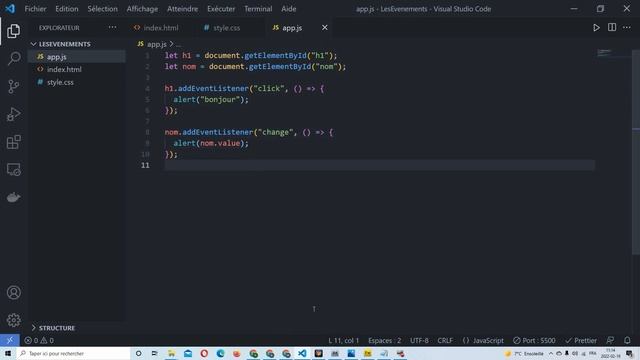Viewport: 640px width, 360px height.
Task: Click the feedback icon in the status bar
Action: pyautogui.click(x=610, y=340)
